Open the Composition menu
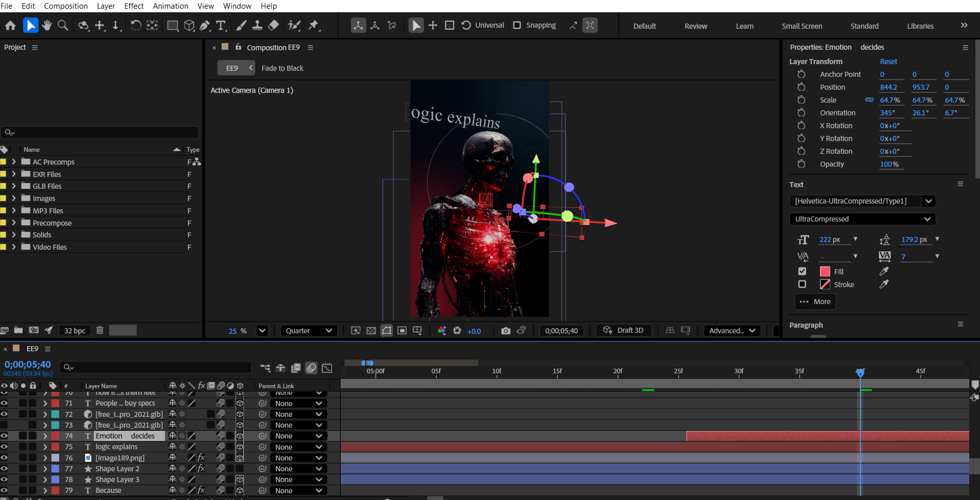 [66, 6]
